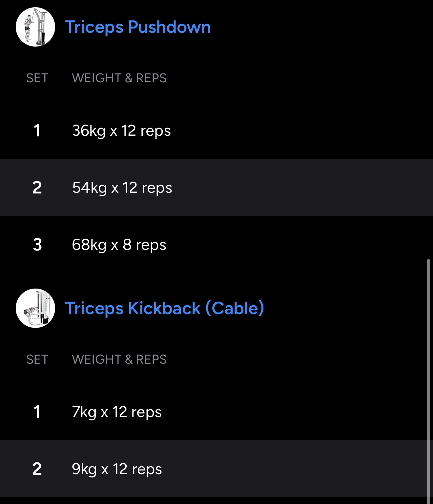Open the Triceps Pushdown exercise title link

tap(138, 27)
